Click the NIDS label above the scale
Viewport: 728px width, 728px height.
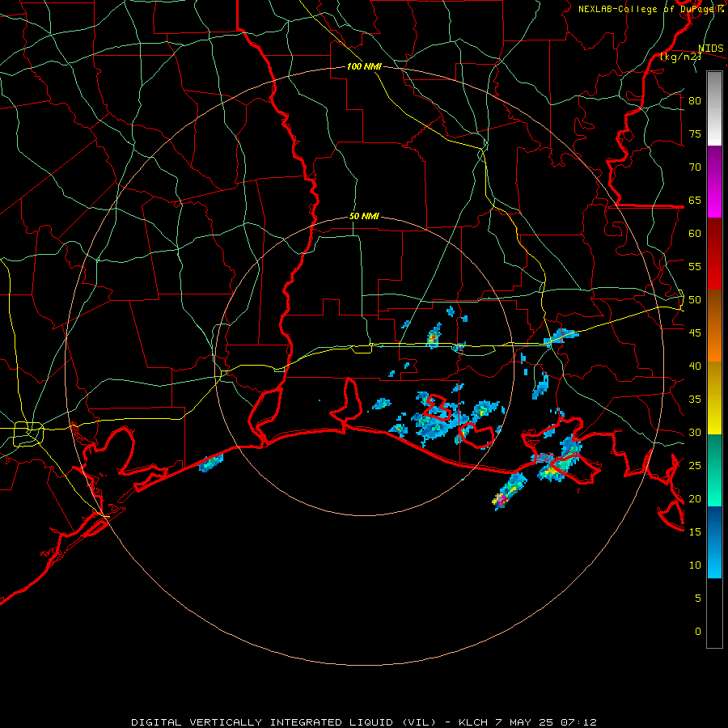[710, 49]
